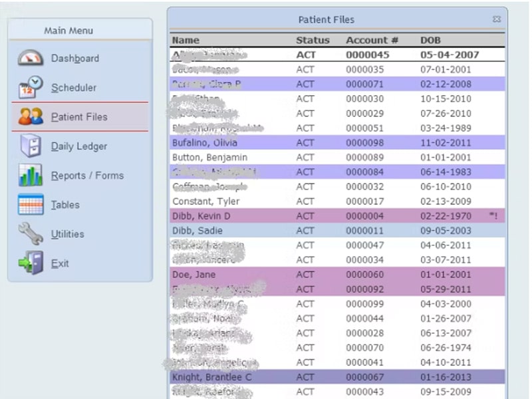
Task: Click the Reports / Forms chart icon
Action: (31, 176)
